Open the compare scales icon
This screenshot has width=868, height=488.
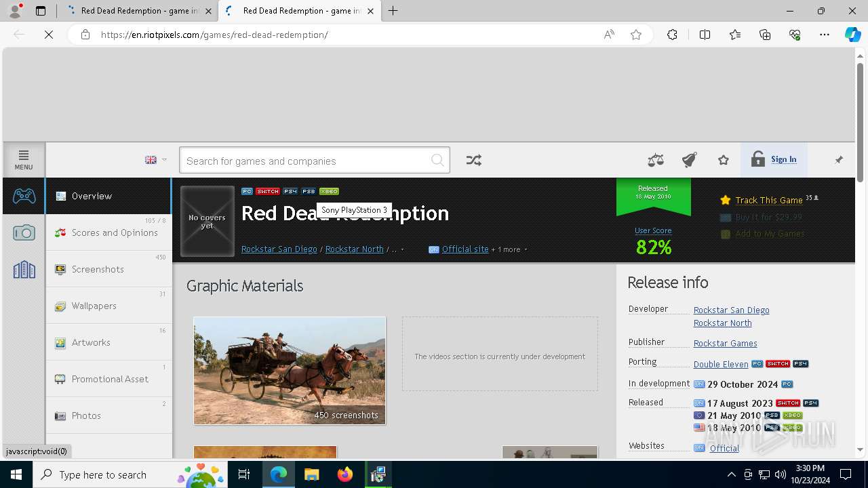point(656,160)
